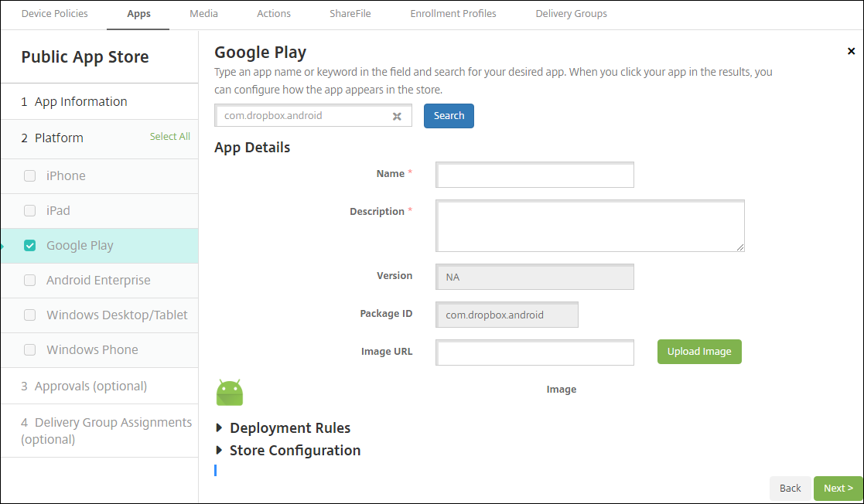864x504 pixels.
Task: Expand the Deployment Rules section
Action: [x=289, y=428]
